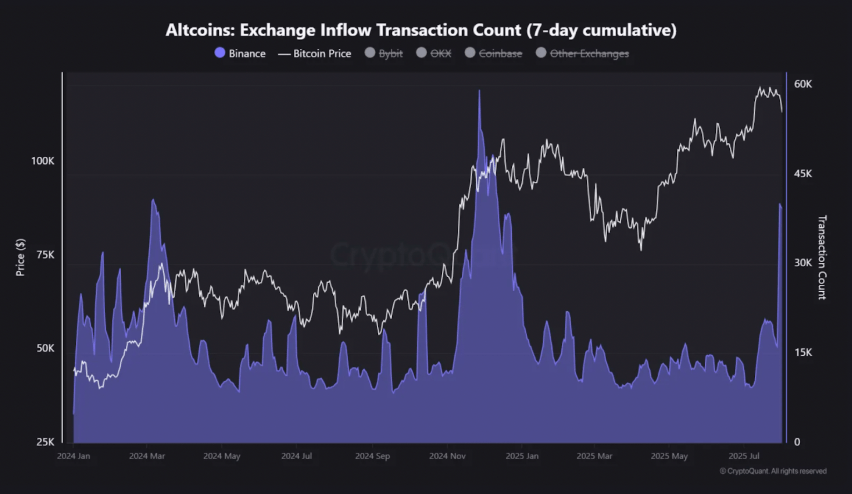Click the gray Bybit legend dot
Viewport: 852px width, 494px height.
pos(371,53)
